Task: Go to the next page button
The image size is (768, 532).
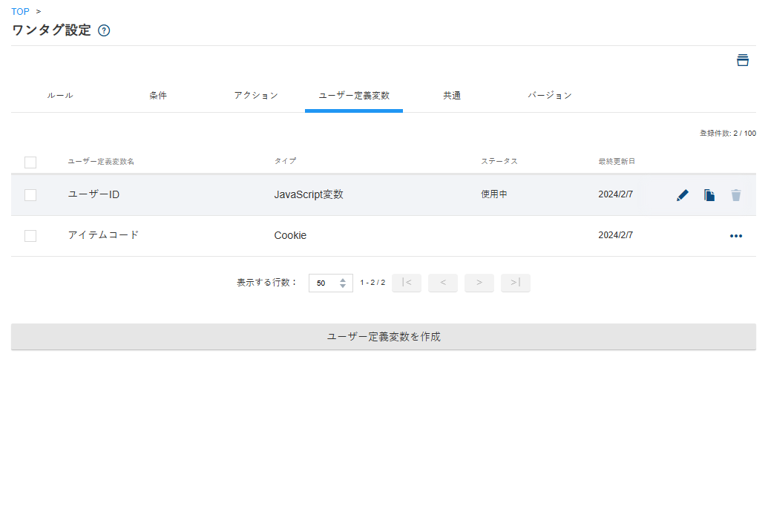Action: pyautogui.click(x=479, y=283)
